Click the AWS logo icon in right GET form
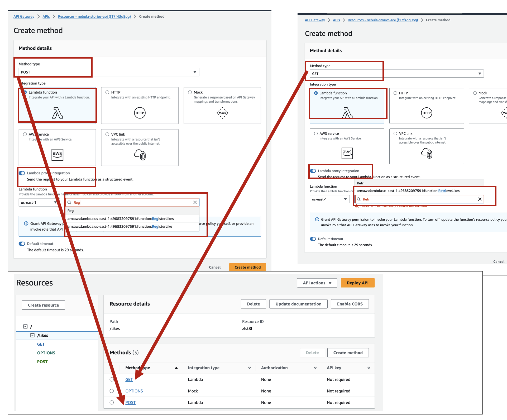This screenshot has width=507, height=420. point(347,153)
